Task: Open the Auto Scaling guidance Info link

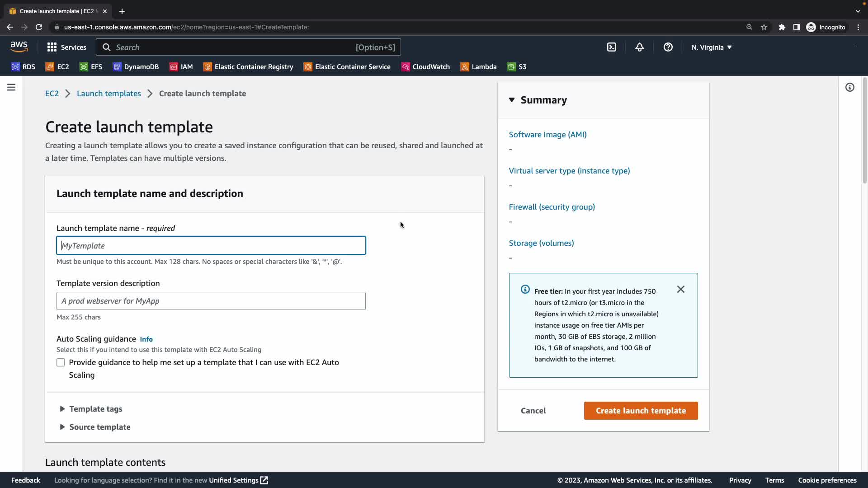Action: coord(146,339)
